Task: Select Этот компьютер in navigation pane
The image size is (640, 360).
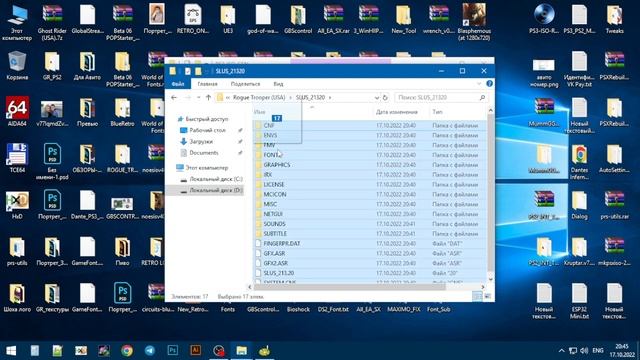Action: pyautogui.click(x=207, y=168)
